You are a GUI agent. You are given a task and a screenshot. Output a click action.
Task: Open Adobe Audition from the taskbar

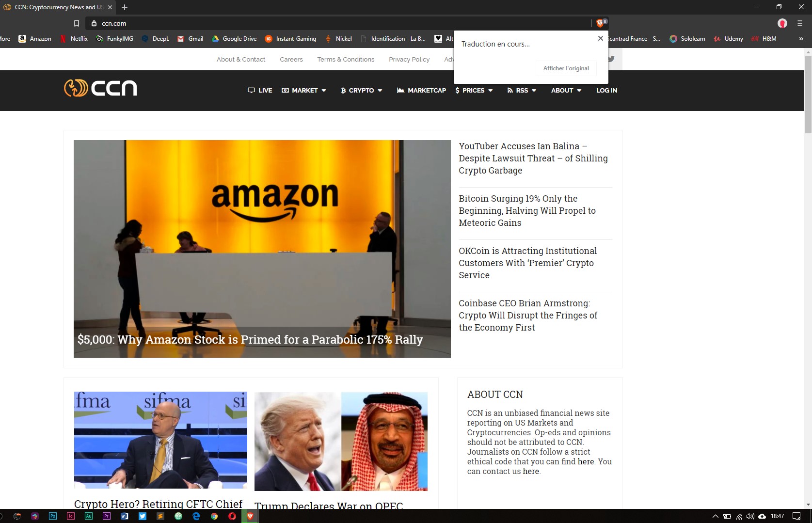[89, 516]
